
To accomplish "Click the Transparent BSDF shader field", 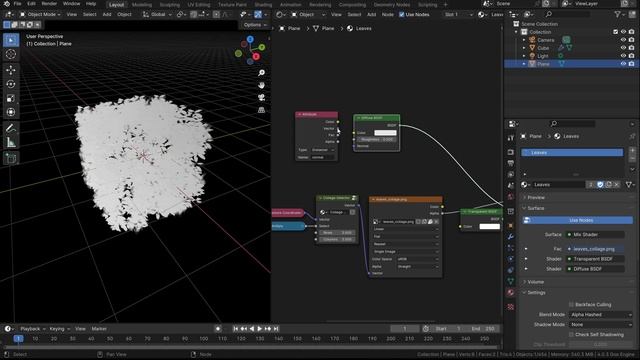I will coord(596,259).
